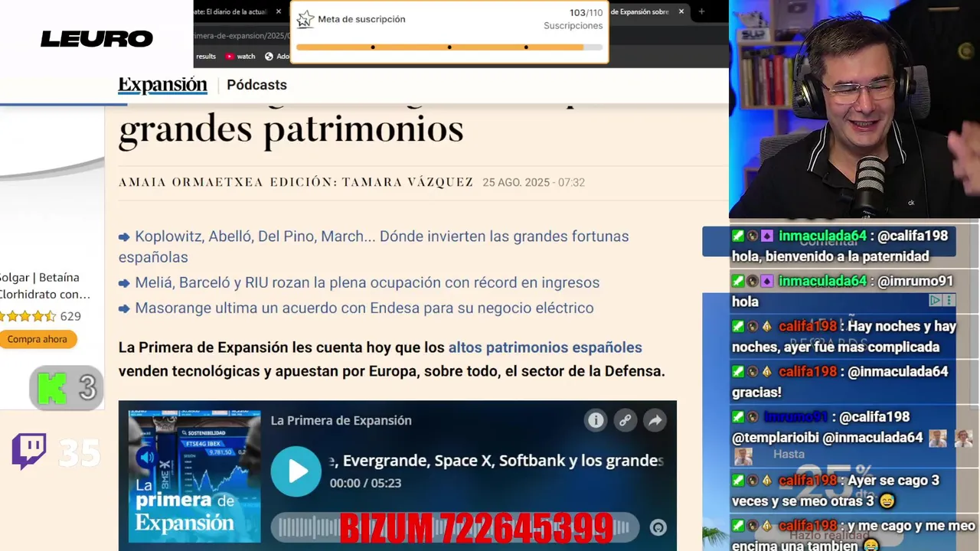Click the 'Compra ahora' ad button
The width and height of the screenshot is (980, 551).
click(38, 339)
